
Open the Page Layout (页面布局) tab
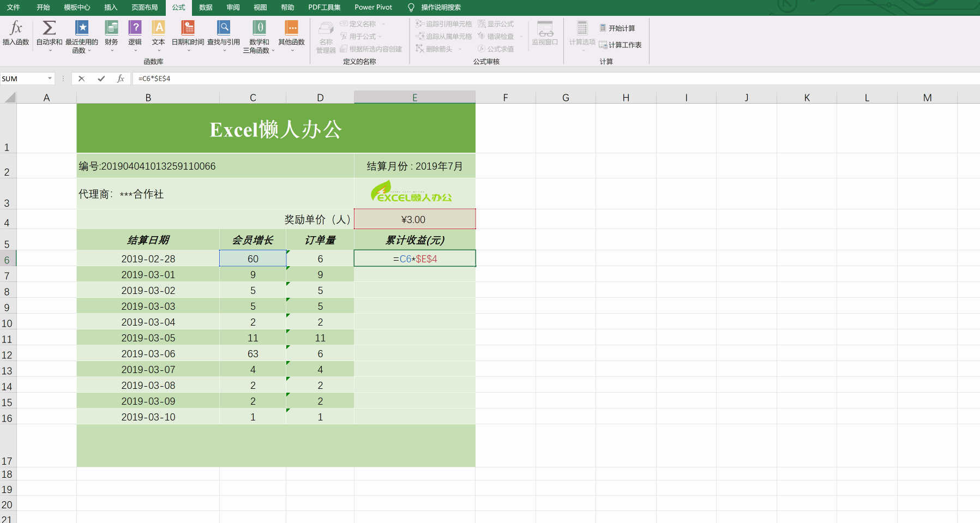[145, 8]
